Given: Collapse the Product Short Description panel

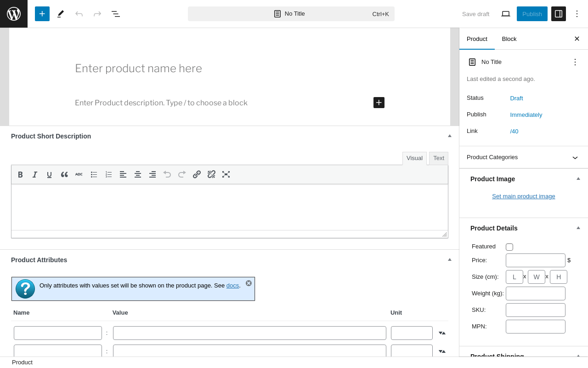Looking at the screenshot, I should coord(450,136).
